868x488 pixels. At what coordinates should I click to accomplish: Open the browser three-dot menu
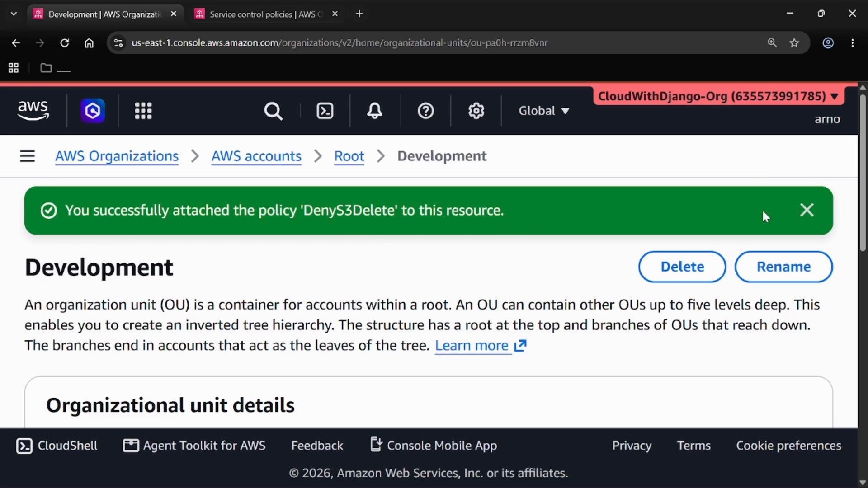(853, 43)
